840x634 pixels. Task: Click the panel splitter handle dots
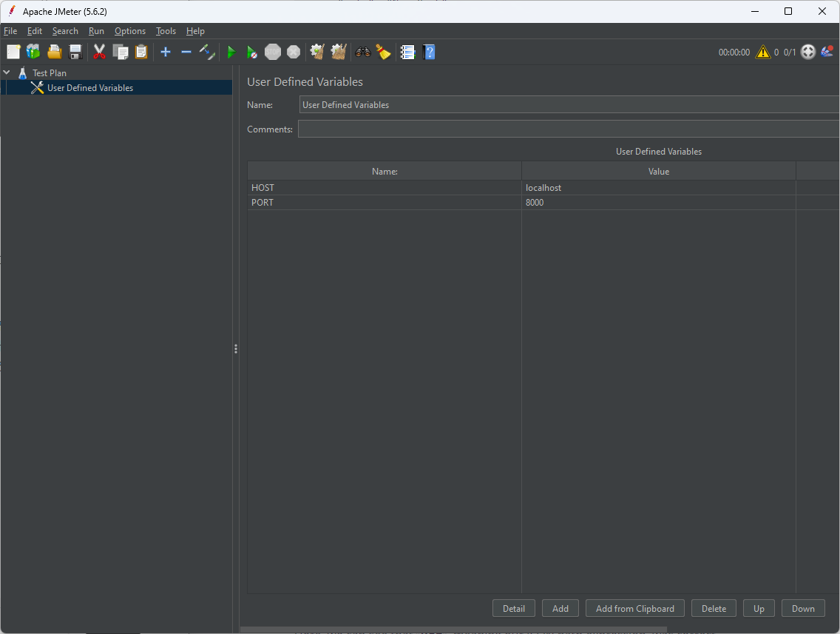tap(236, 349)
